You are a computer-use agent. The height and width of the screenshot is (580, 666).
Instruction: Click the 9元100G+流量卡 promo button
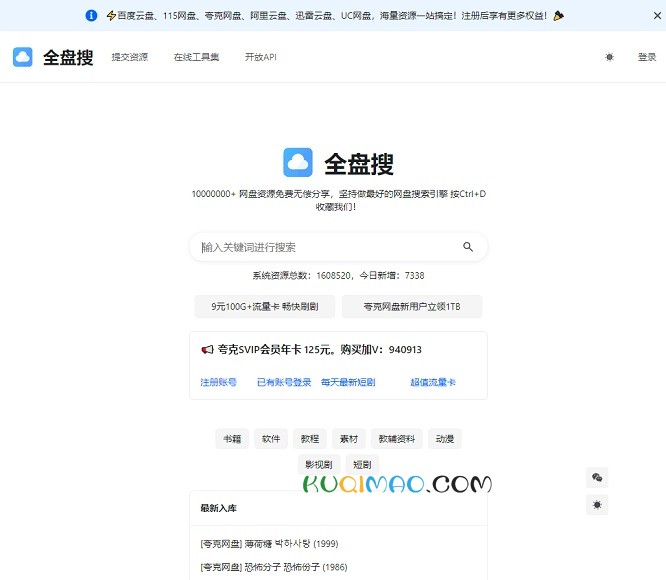(x=265, y=307)
